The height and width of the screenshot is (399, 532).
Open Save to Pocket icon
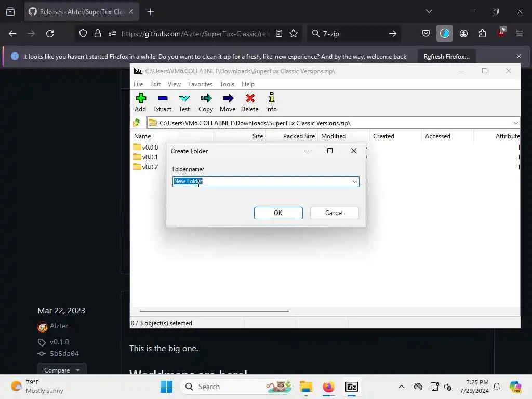point(426,34)
